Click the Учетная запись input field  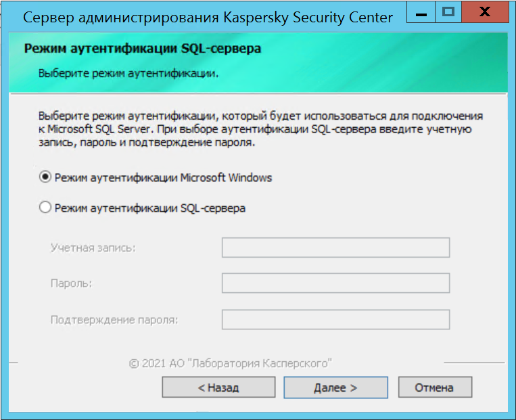[335, 248]
